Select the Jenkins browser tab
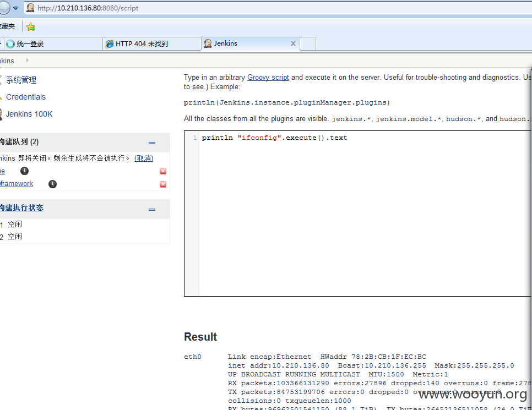 coord(251,43)
